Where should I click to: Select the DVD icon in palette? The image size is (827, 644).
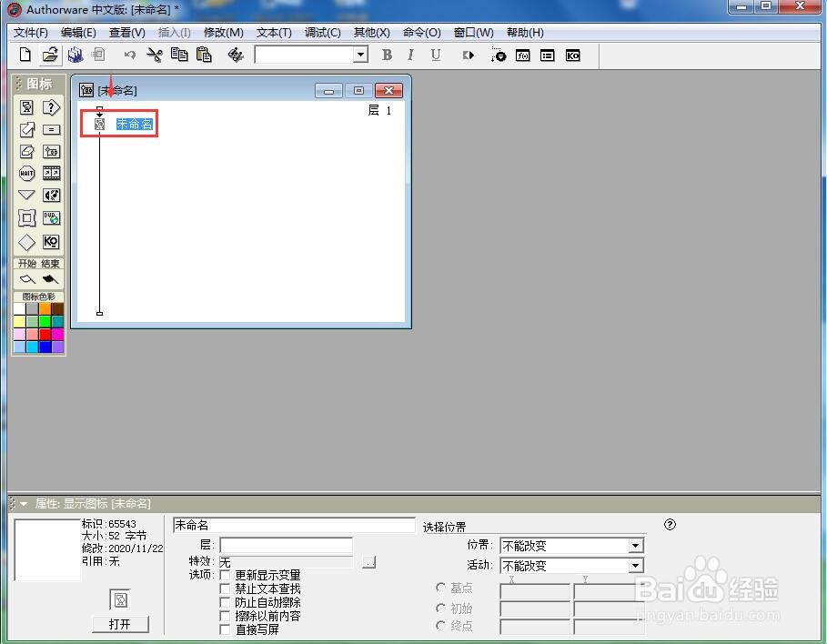51,217
